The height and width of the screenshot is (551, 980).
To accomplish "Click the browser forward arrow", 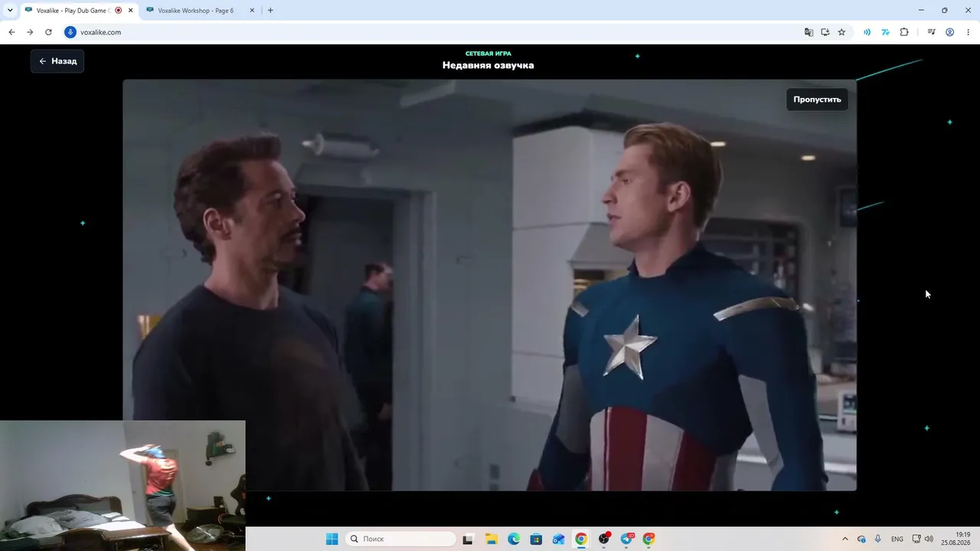I will pos(30,32).
